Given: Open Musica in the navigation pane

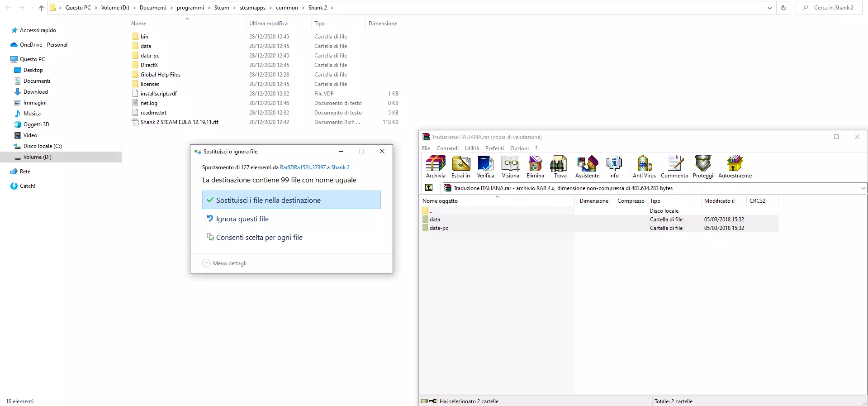Looking at the screenshot, I should point(32,114).
